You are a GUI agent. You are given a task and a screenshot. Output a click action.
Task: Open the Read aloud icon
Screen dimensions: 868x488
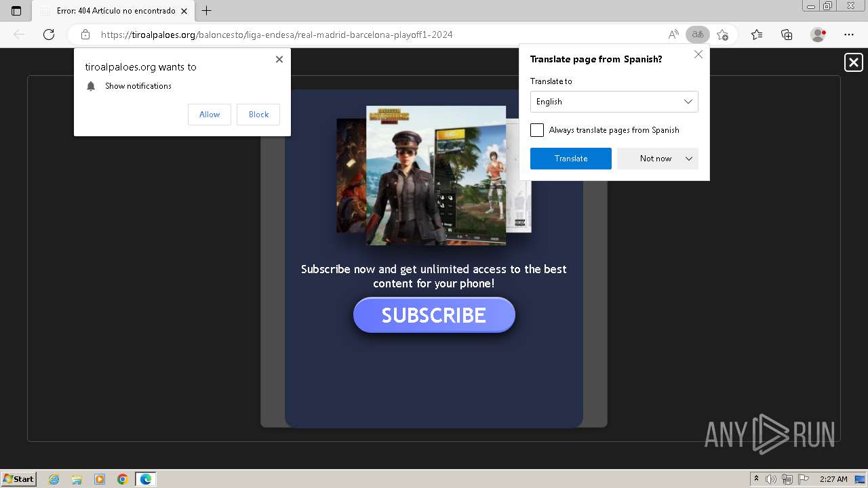(x=673, y=35)
